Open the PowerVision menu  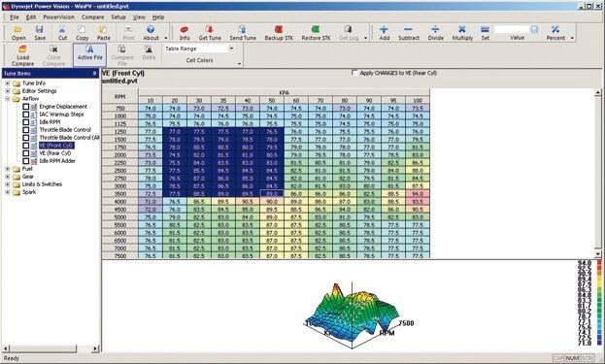58,17
